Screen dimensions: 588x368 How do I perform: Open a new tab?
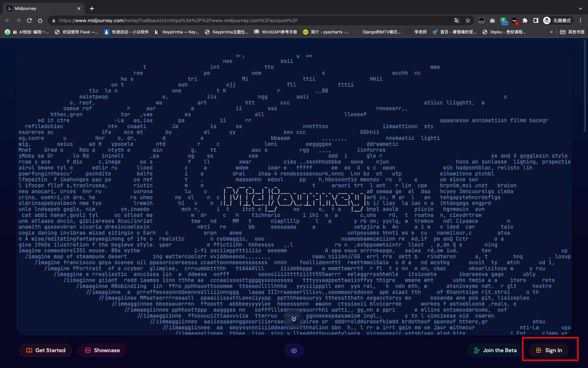pos(92,9)
